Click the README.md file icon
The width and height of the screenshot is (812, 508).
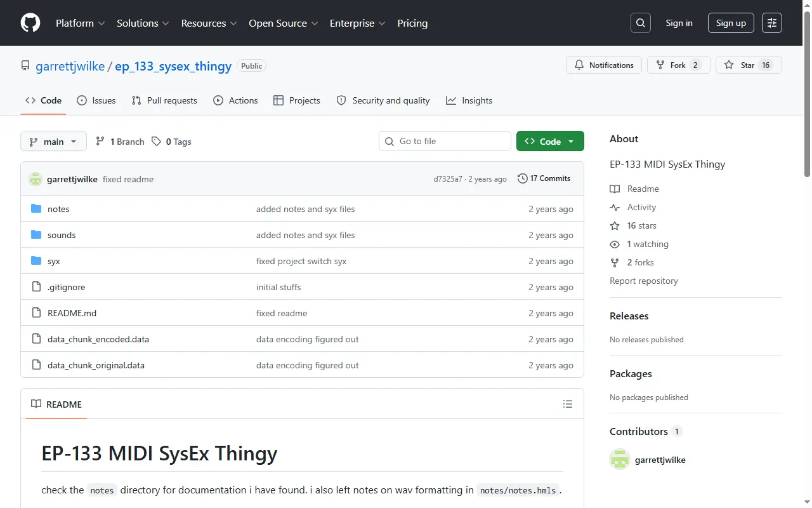(x=36, y=313)
